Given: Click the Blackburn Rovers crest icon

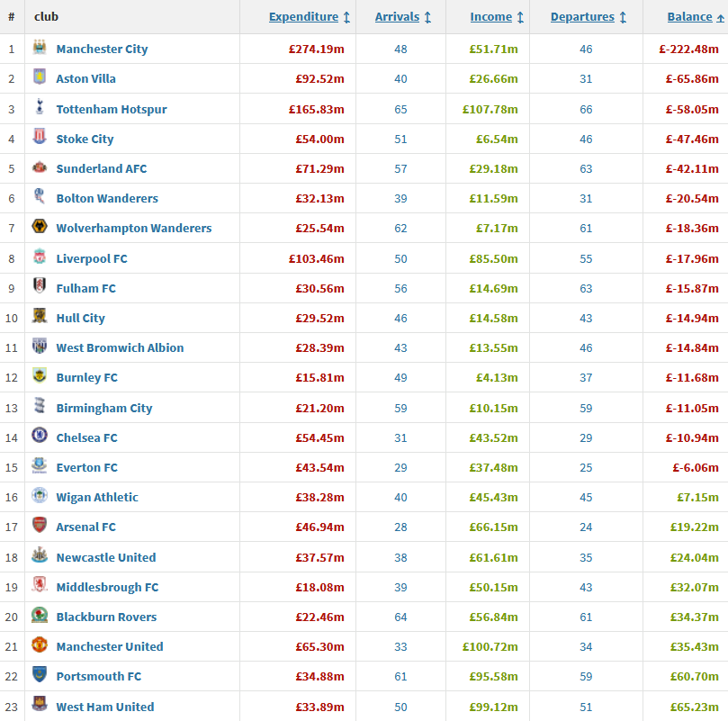Looking at the screenshot, I should pyautogui.click(x=40, y=615).
